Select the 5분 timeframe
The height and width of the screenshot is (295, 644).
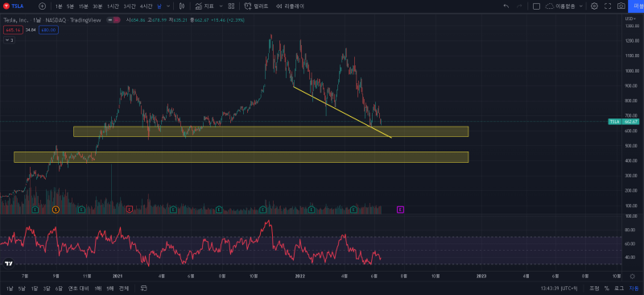(x=71, y=6)
